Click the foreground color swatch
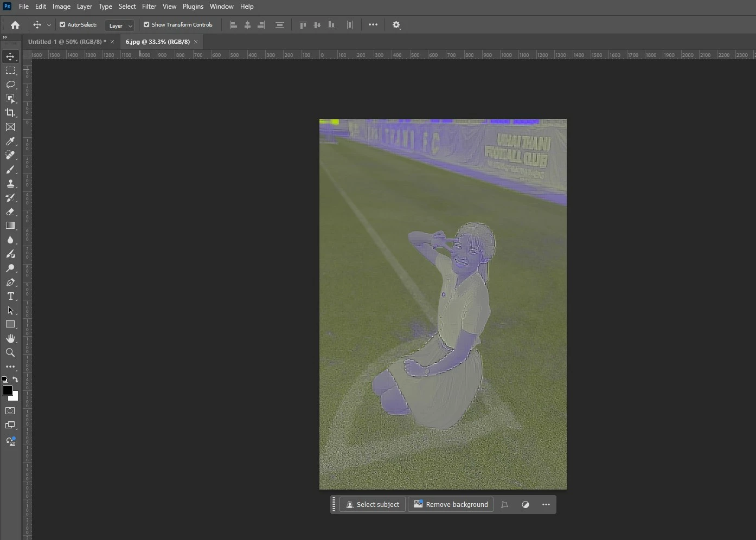The height and width of the screenshot is (540, 756). (7, 390)
